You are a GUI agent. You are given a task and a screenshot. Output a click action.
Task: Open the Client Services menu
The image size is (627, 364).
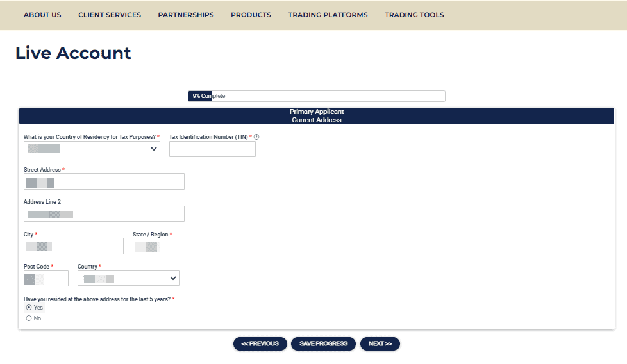point(110,15)
